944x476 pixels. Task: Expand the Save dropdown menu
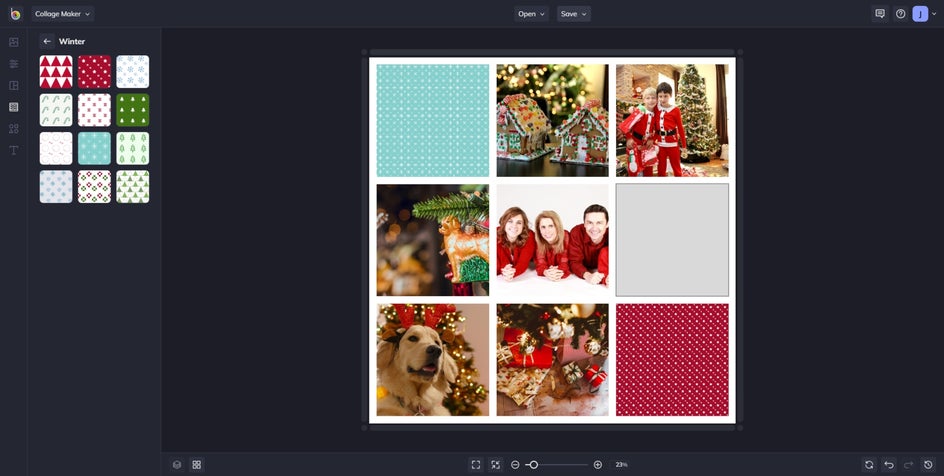click(573, 14)
